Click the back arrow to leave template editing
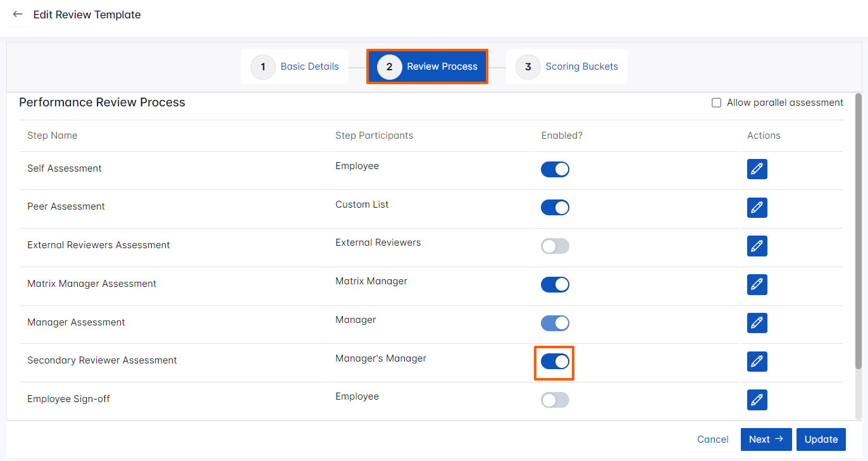 click(x=17, y=14)
